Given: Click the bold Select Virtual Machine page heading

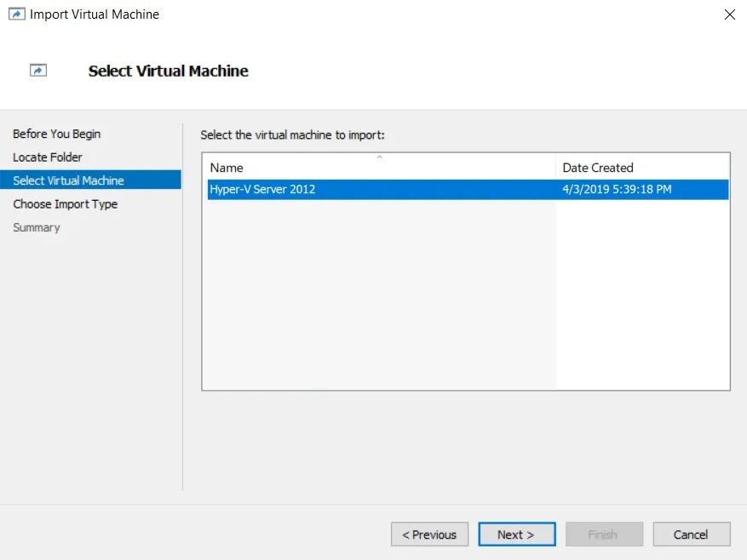Looking at the screenshot, I should click(x=168, y=71).
